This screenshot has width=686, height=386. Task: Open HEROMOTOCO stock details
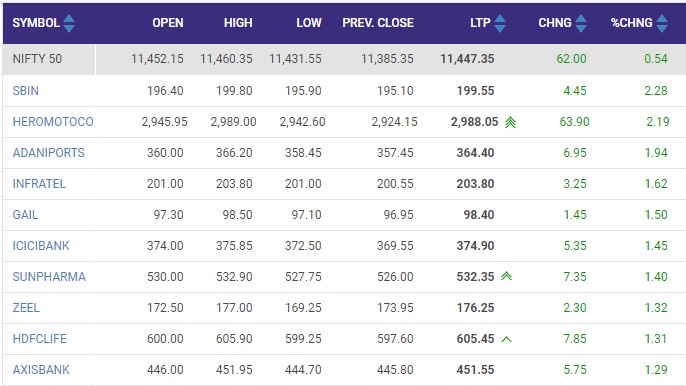tap(53, 122)
